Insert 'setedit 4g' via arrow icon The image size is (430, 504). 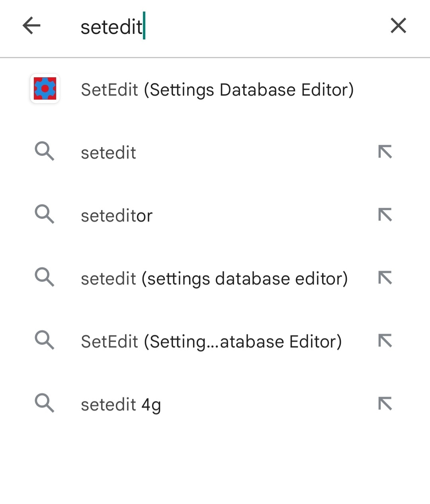pos(385,404)
